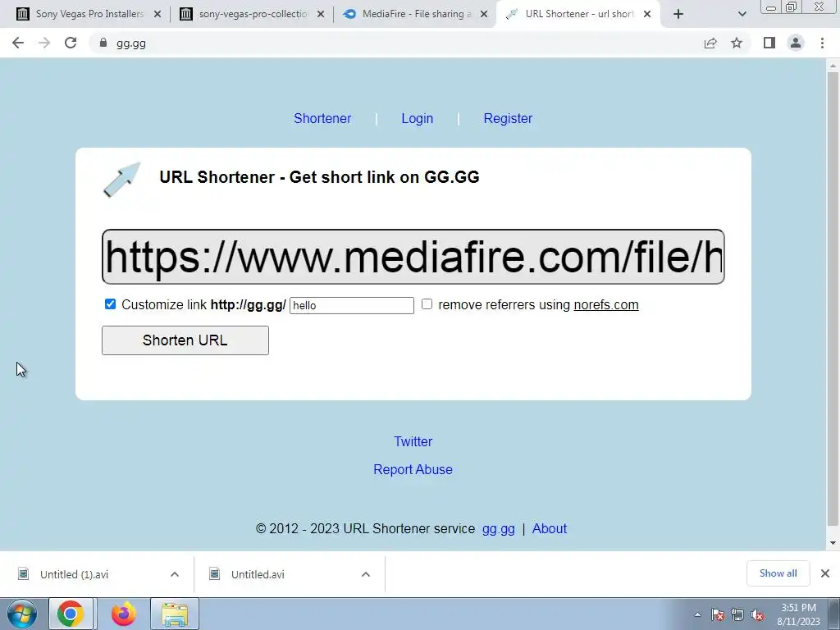Switch to sony-vegas-pro-collection tab
This screenshot has width=840, height=630.
[252, 14]
